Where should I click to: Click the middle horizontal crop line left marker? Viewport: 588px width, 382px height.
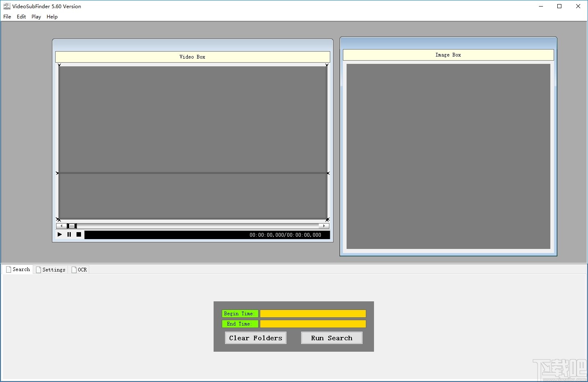[x=58, y=173]
